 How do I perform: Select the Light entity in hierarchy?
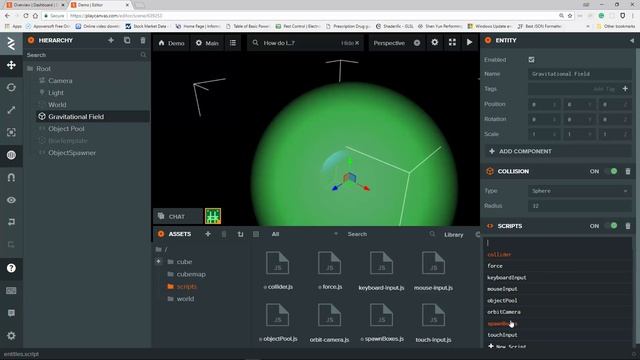click(56, 93)
